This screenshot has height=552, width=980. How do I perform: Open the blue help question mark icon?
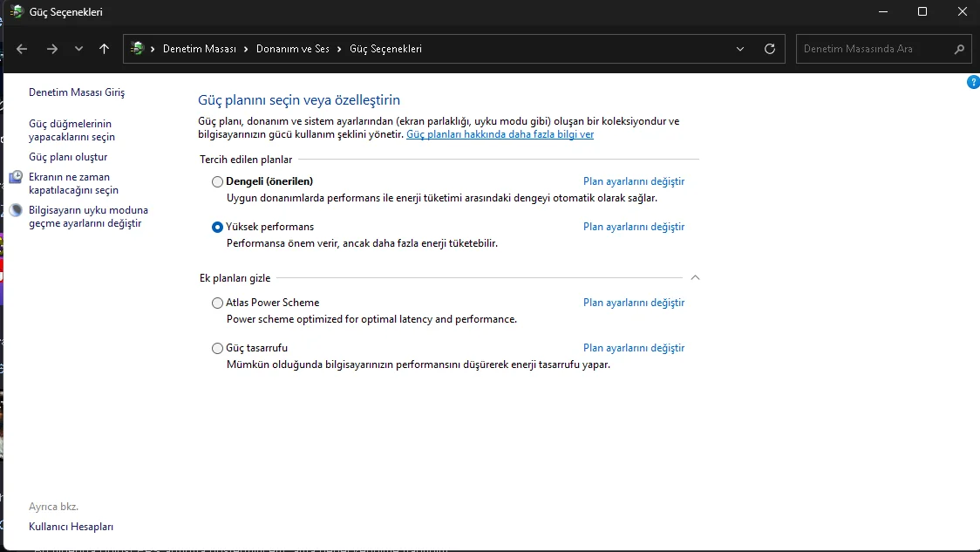(x=973, y=82)
